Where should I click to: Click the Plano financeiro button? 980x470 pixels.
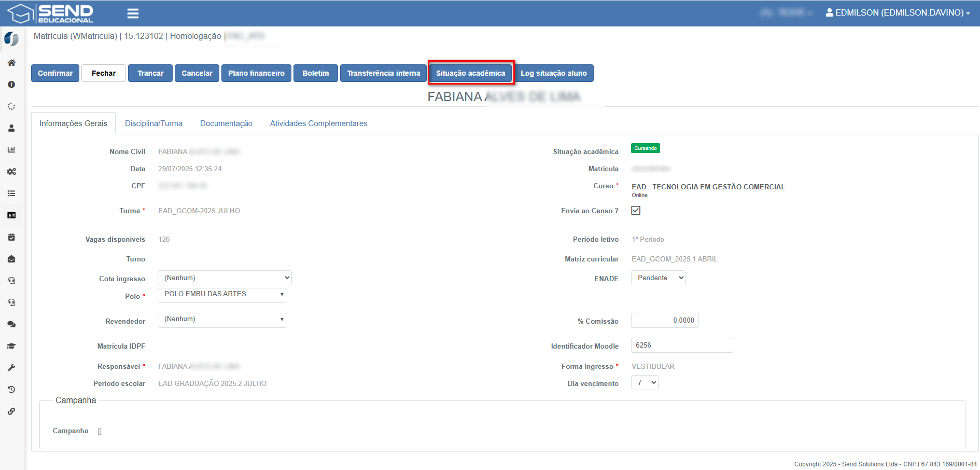pyautogui.click(x=256, y=73)
